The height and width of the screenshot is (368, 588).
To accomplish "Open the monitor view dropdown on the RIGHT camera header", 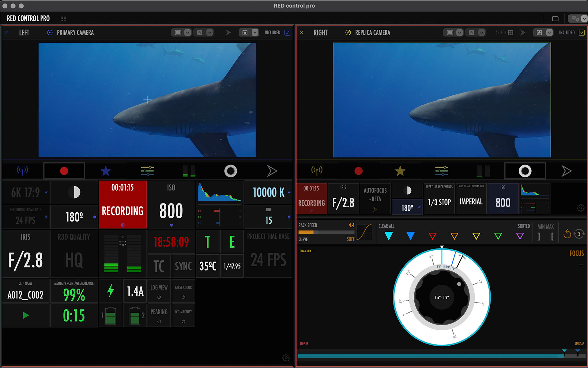I will click(x=459, y=32).
